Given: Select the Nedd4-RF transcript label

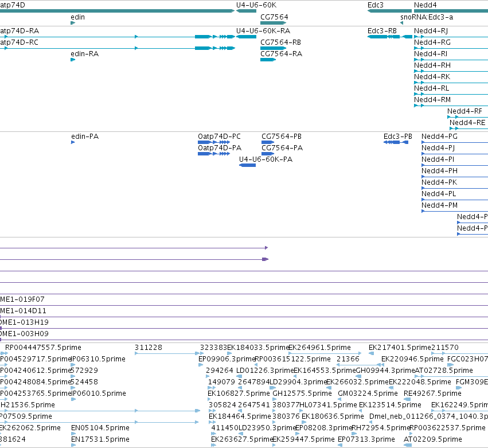Looking at the screenshot, I should click(x=464, y=111).
